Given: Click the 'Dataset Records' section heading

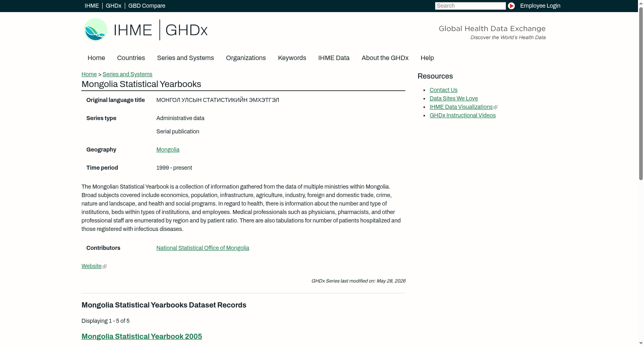Looking at the screenshot, I should click(x=164, y=305).
